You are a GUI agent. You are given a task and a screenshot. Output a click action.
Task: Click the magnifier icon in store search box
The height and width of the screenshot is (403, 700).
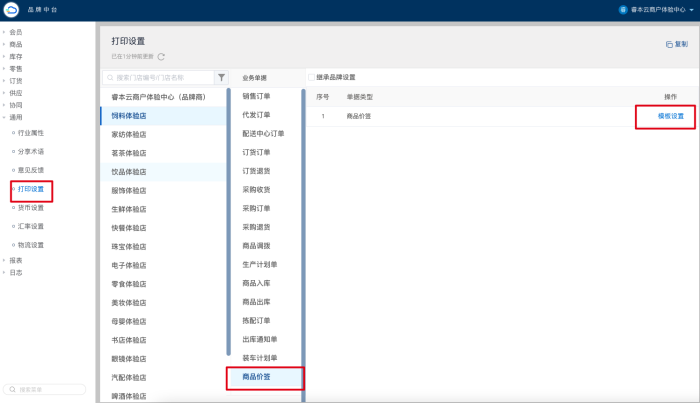110,77
